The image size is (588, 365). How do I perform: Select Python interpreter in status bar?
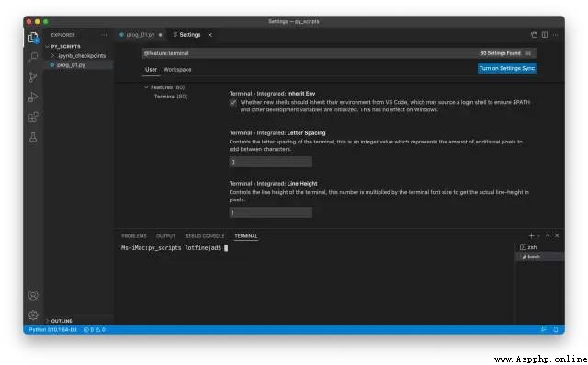click(x=53, y=330)
